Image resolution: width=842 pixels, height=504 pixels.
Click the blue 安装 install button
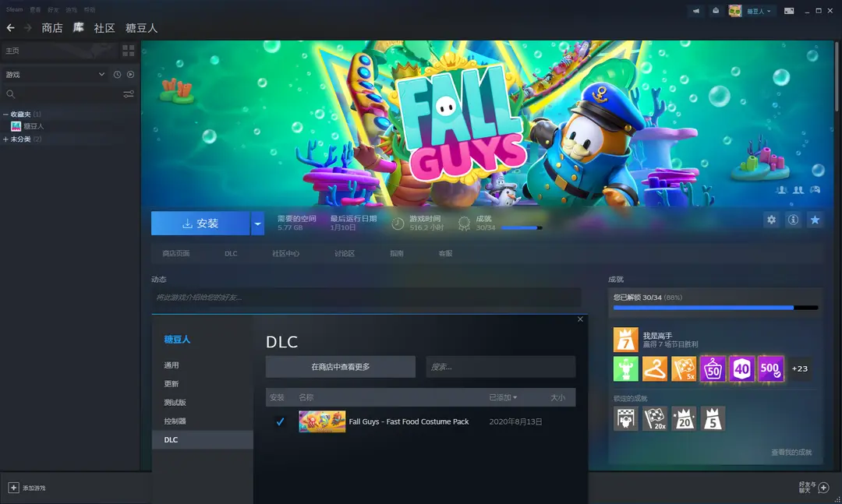200,224
